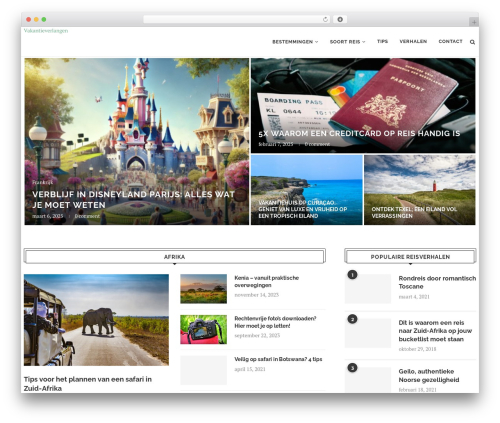
Task: Open the Disneyland Parijs featured article title
Action: tap(133, 199)
